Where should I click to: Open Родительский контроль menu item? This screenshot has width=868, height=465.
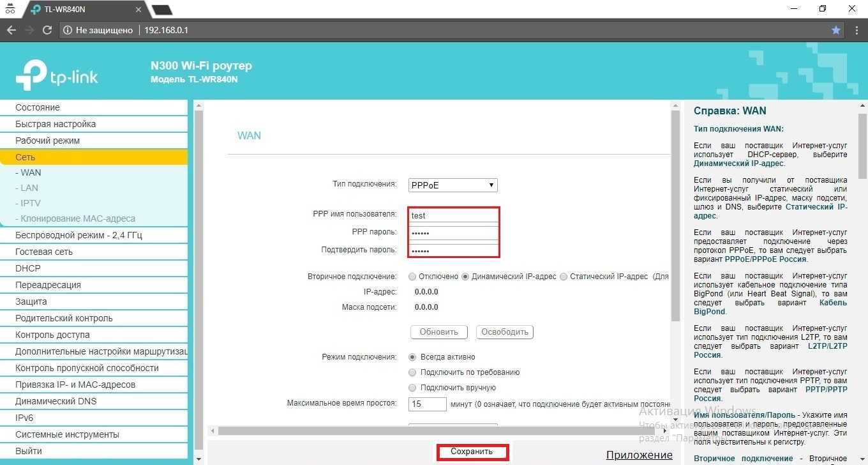94,318
